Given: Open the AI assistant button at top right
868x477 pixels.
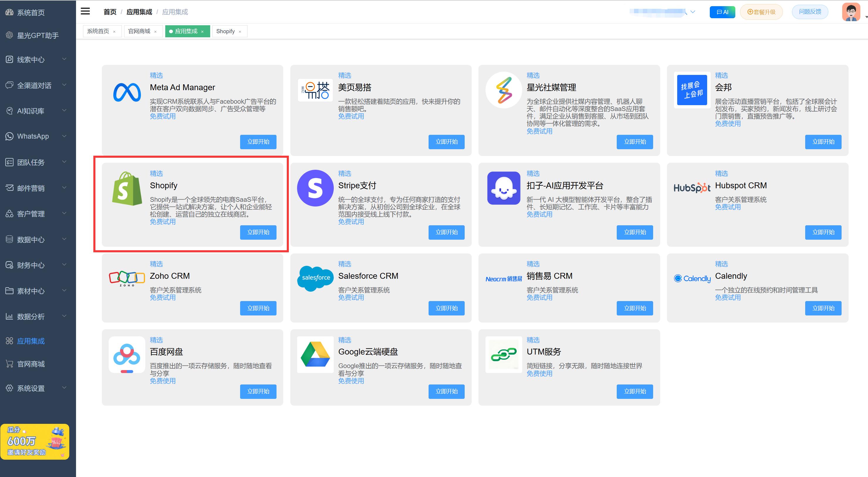Looking at the screenshot, I should click(x=722, y=12).
